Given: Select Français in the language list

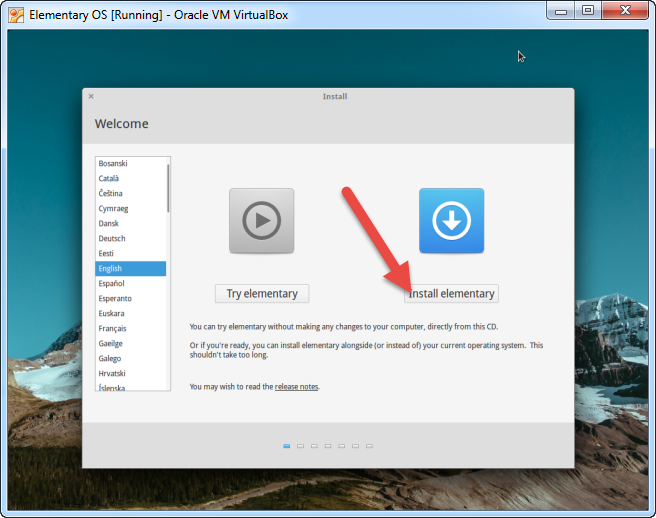Looking at the screenshot, I should 131,329.
